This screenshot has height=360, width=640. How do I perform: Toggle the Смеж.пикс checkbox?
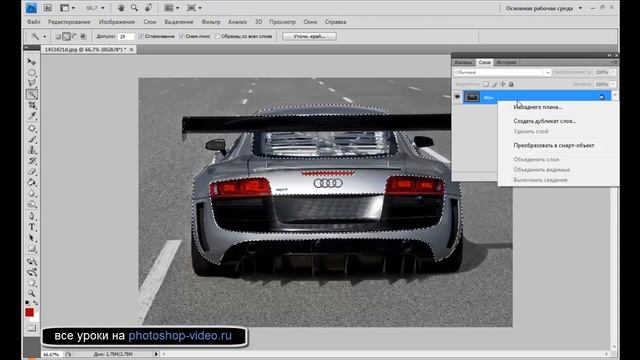[182, 36]
